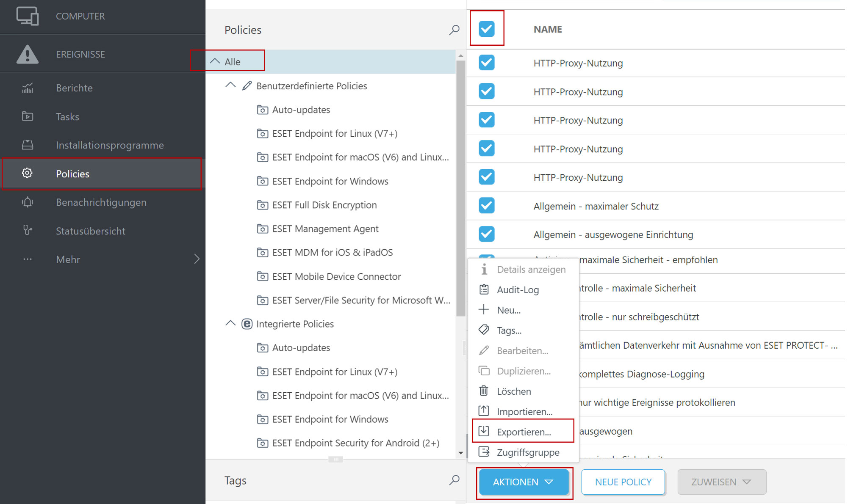Open the AKTIONEN dropdown button
This screenshot has width=848, height=504.
pos(524,482)
